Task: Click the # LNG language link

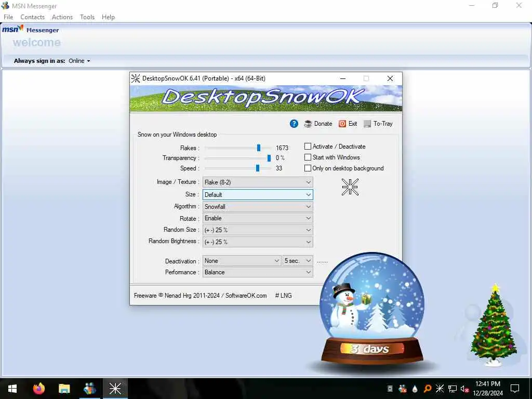Action: coord(283,296)
